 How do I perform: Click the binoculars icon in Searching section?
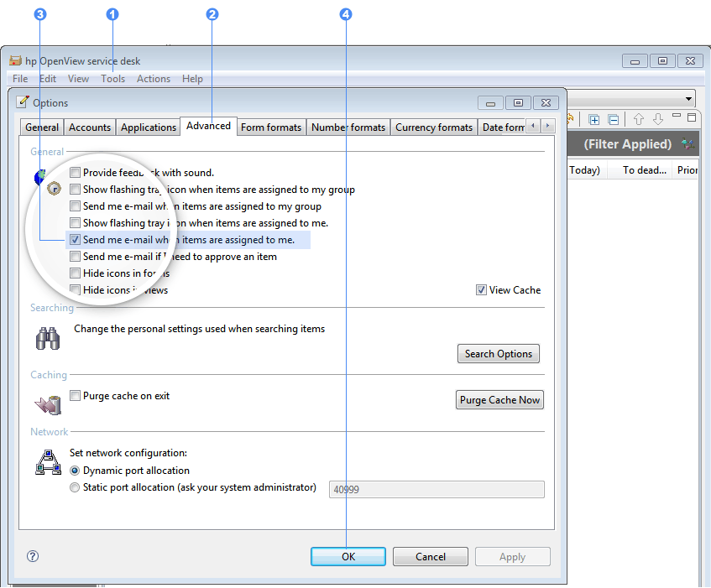pyautogui.click(x=48, y=338)
